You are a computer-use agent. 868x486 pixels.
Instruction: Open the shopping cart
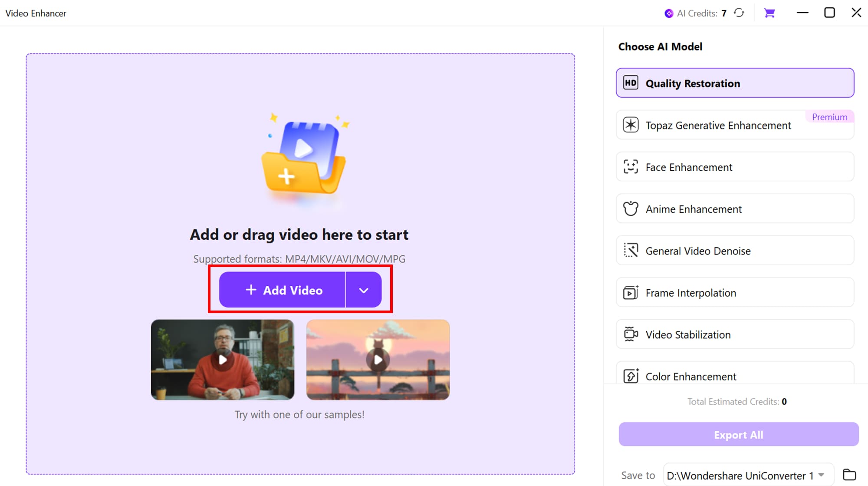click(x=769, y=13)
